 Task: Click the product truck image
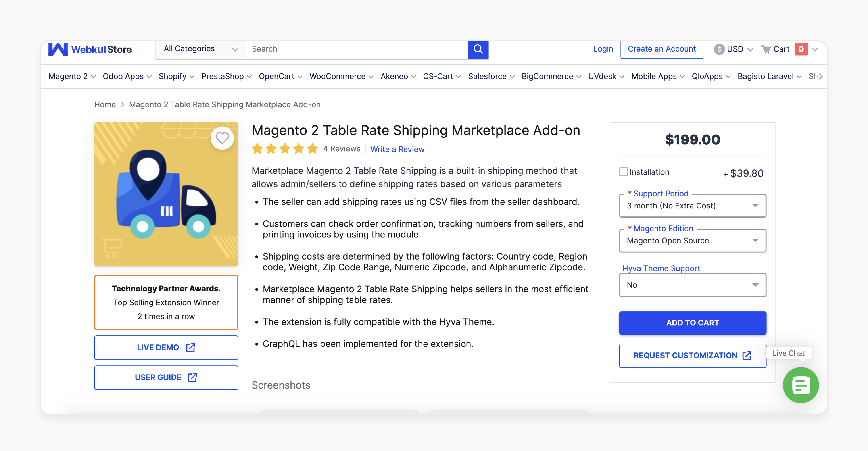click(x=166, y=194)
